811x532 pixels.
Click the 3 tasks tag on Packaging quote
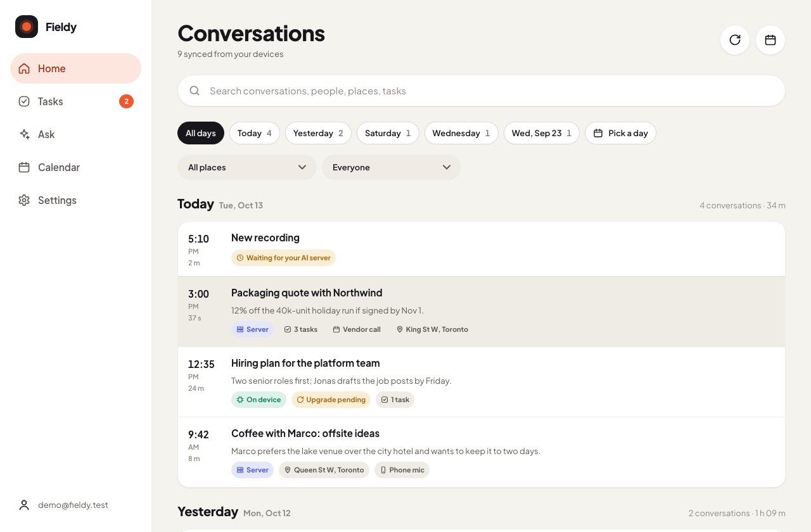click(301, 329)
